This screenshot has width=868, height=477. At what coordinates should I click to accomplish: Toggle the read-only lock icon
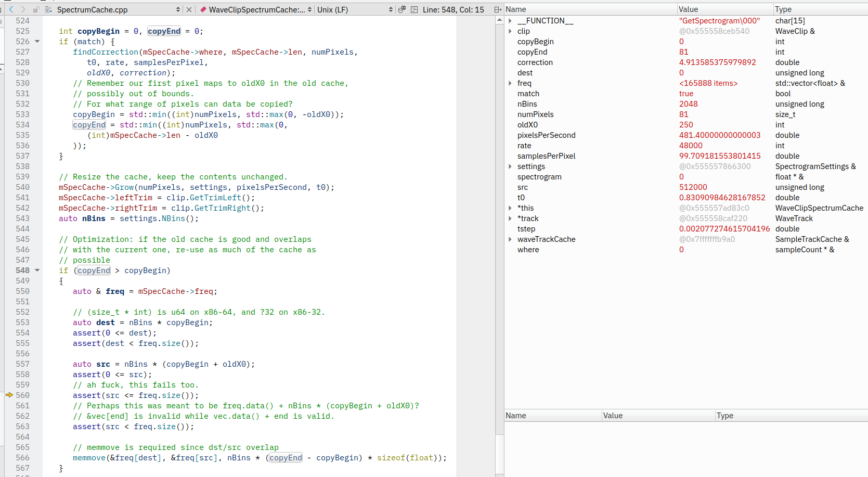[35, 9]
